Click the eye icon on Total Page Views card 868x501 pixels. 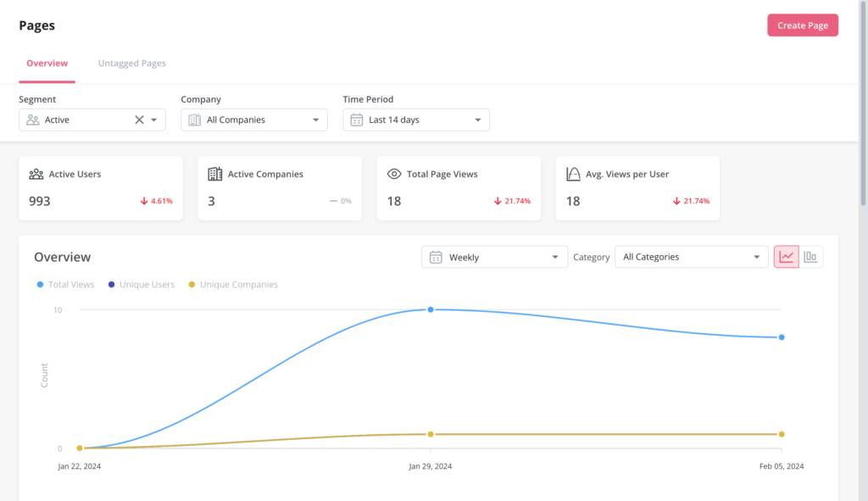[393, 173]
